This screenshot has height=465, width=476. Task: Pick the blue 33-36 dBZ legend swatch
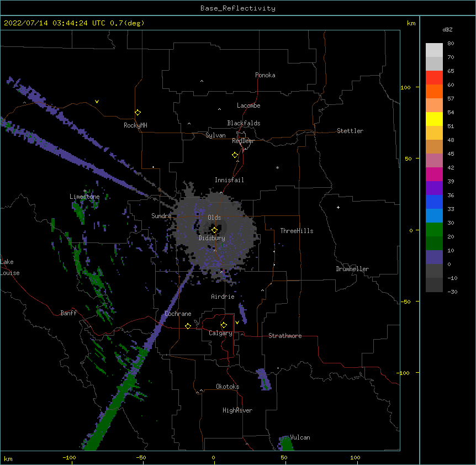pos(434,202)
